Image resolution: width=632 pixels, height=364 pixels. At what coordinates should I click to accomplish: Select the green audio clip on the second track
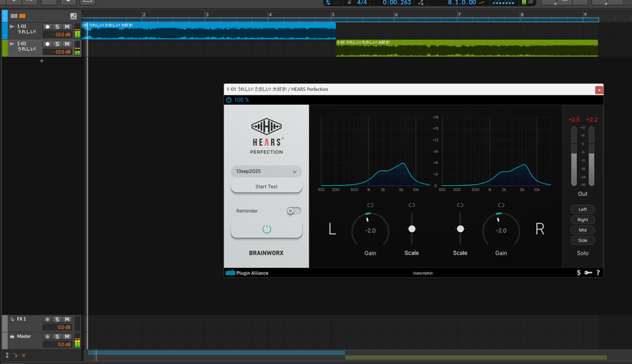(467, 49)
